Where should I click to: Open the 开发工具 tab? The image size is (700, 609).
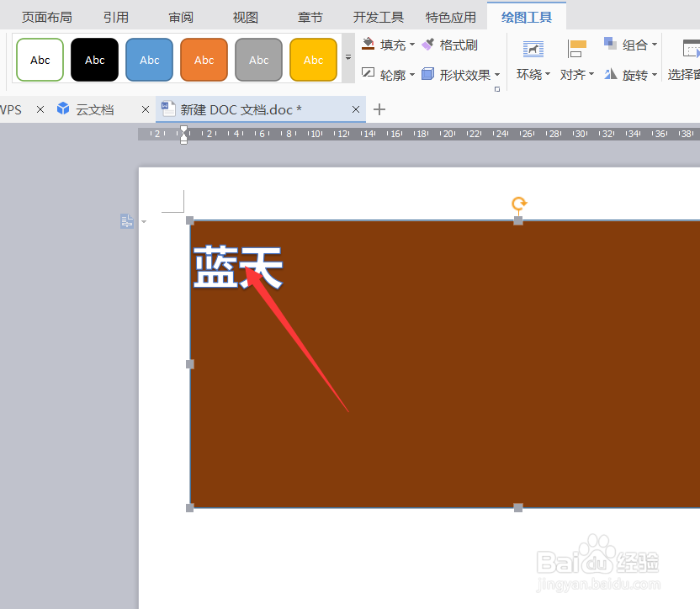[x=379, y=18]
